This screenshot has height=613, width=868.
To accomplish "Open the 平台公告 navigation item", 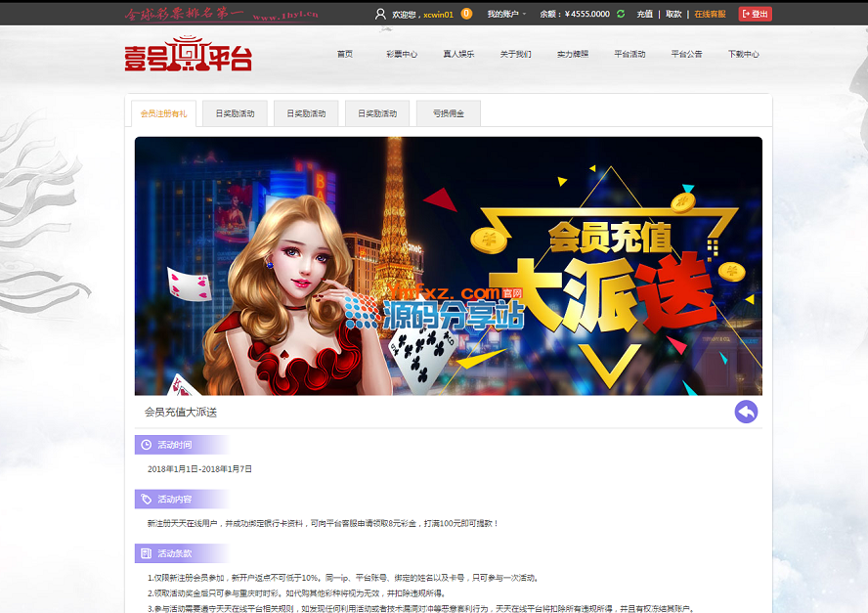I will click(686, 55).
